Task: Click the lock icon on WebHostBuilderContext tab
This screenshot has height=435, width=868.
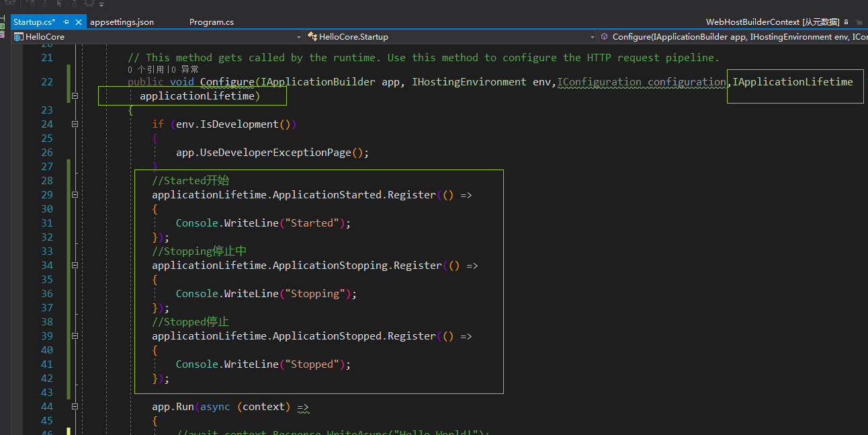Action: [x=846, y=22]
